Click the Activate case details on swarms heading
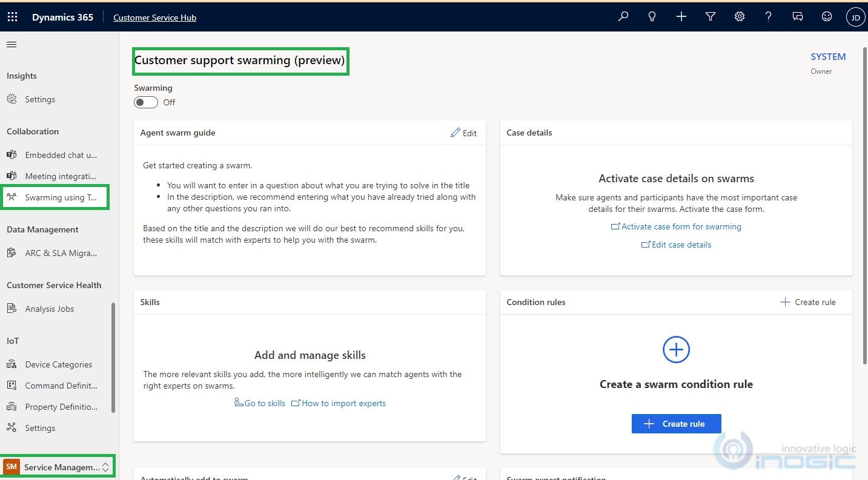Image resolution: width=868 pixels, height=480 pixels. (x=676, y=179)
